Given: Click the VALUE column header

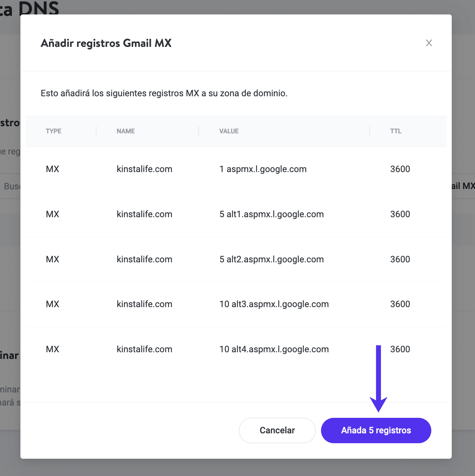Looking at the screenshot, I should point(229,131).
